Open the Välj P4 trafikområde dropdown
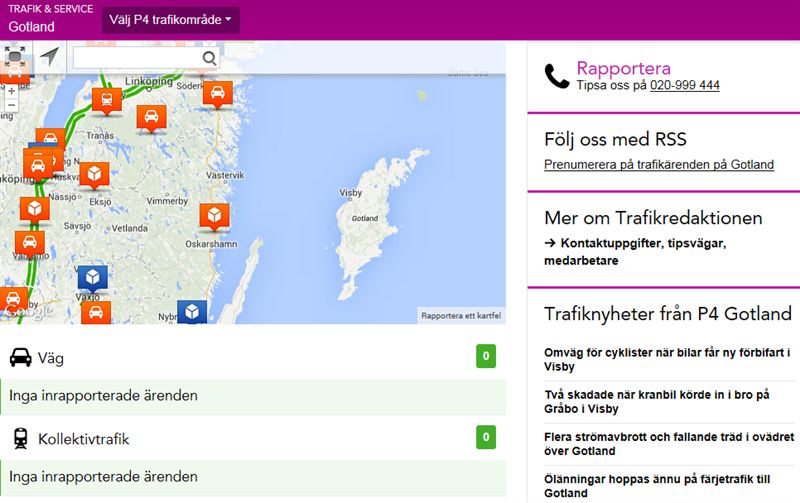Image resolution: width=800 pixels, height=503 pixels. (170, 20)
